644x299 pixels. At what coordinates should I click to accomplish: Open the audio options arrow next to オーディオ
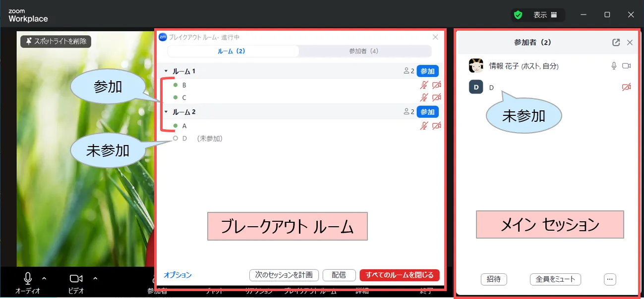(x=44, y=278)
